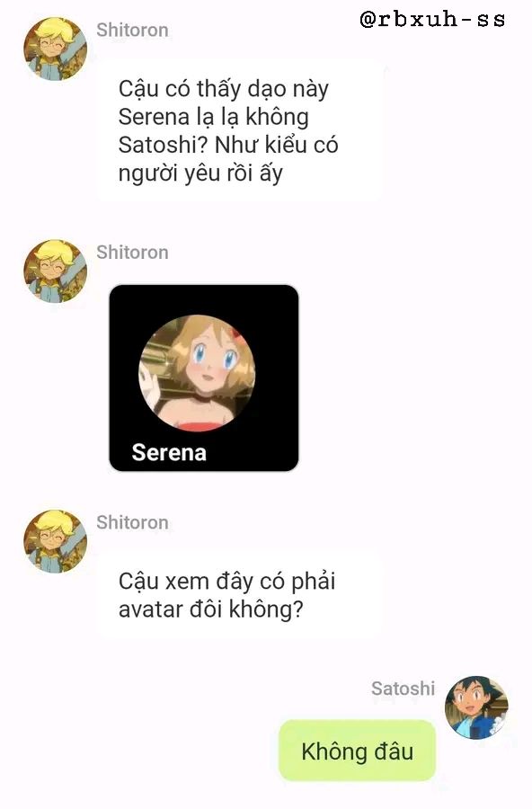Select the Shitoron name above the first message
Image resolution: width=532 pixels, height=809 pixels.
click(133, 30)
